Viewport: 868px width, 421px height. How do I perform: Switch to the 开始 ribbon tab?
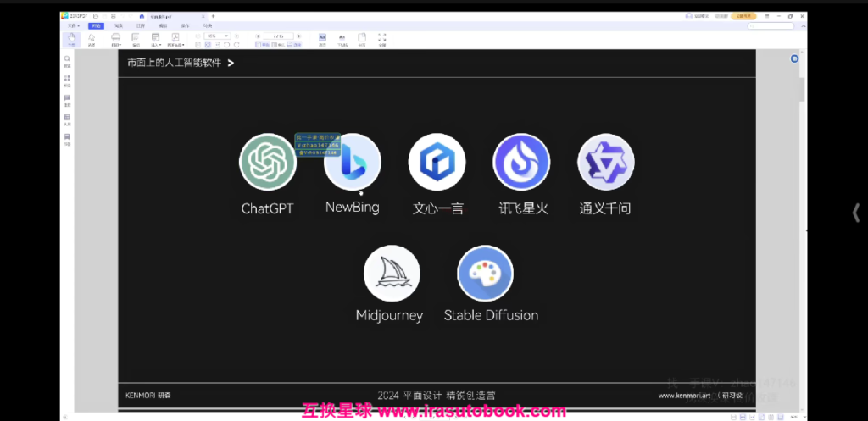[96, 26]
